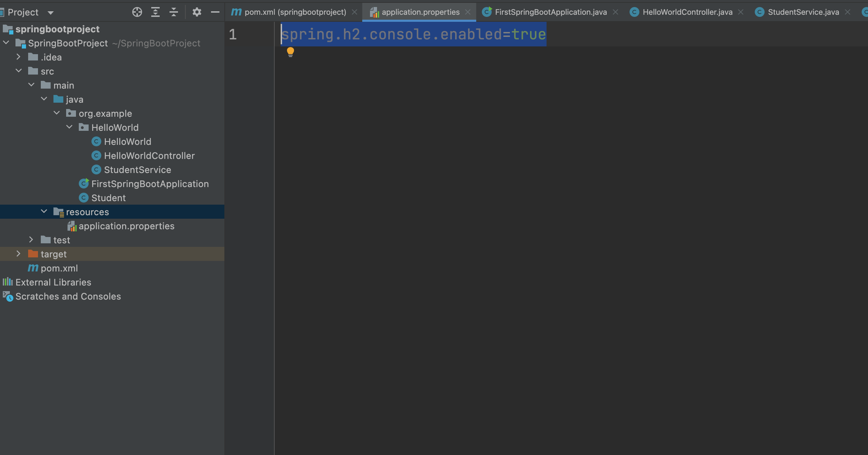
Task: Click the quick-fix lightbulb in editor
Action: pos(291,52)
